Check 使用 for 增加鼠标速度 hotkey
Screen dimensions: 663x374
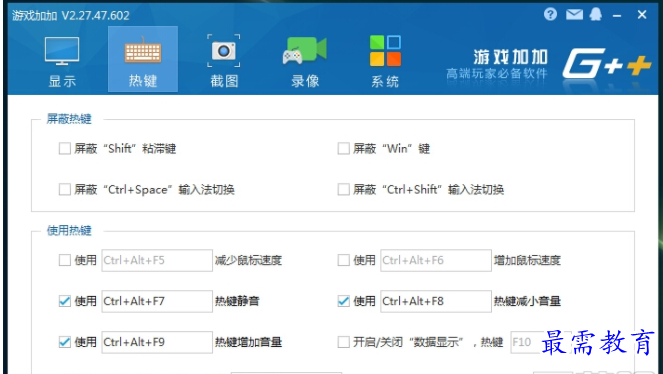343,260
